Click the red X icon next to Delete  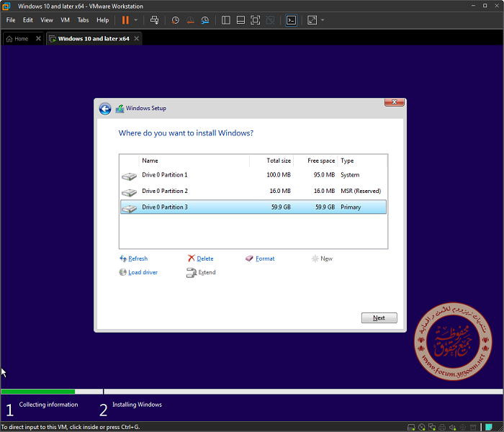[192, 258]
